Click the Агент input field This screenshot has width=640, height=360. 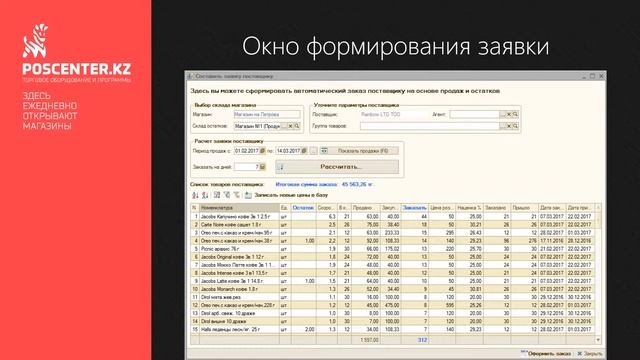(474, 115)
